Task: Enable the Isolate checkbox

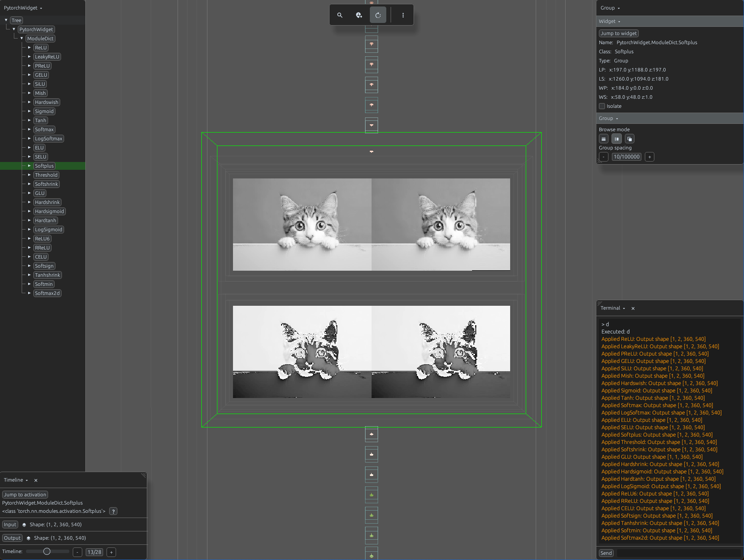Action: click(x=602, y=106)
